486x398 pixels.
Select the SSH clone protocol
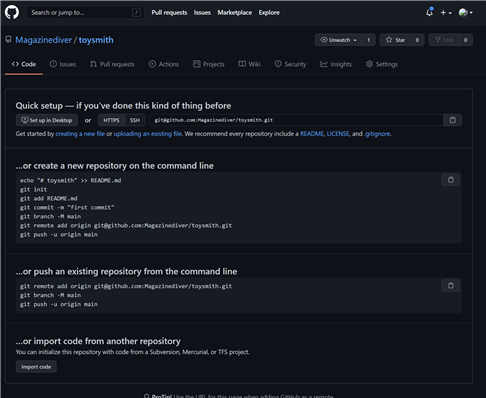tap(135, 120)
